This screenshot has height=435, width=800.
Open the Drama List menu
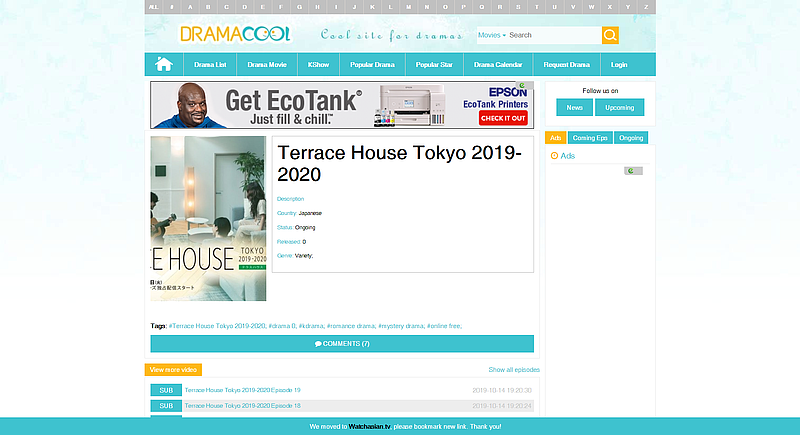(210, 65)
